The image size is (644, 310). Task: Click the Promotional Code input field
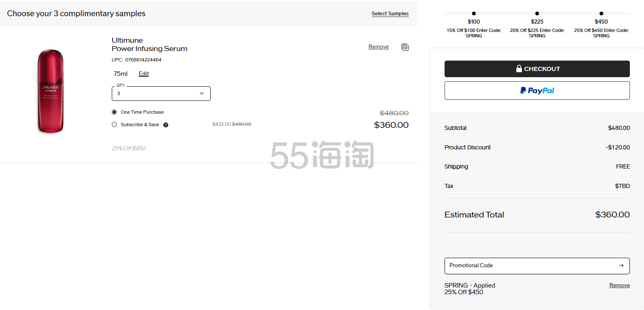(x=528, y=266)
